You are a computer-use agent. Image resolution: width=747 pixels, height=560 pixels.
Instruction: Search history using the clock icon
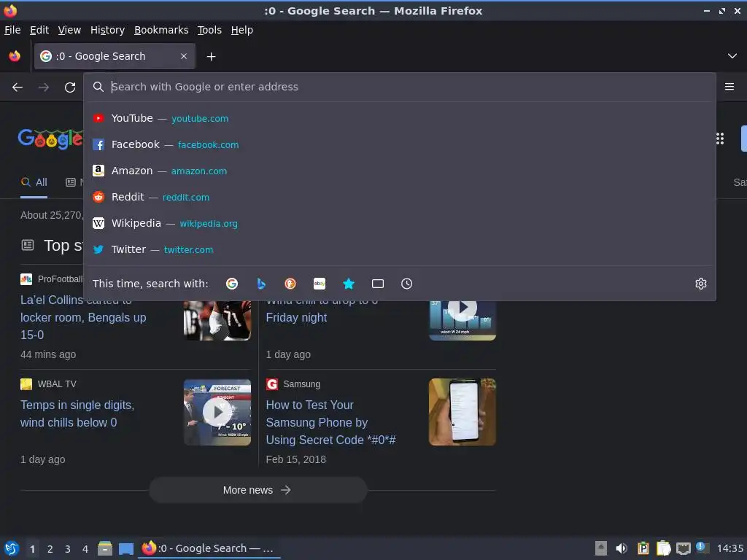407,284
